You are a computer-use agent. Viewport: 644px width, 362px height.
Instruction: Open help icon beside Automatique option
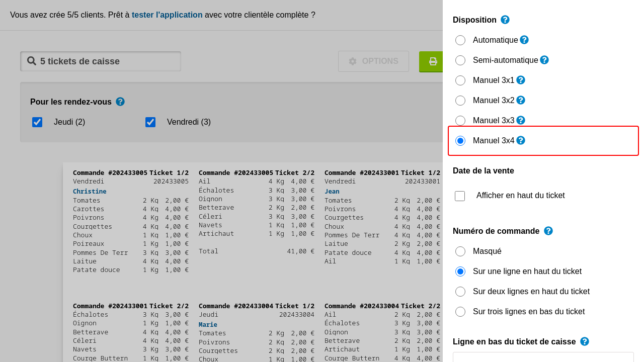point(524,40)
